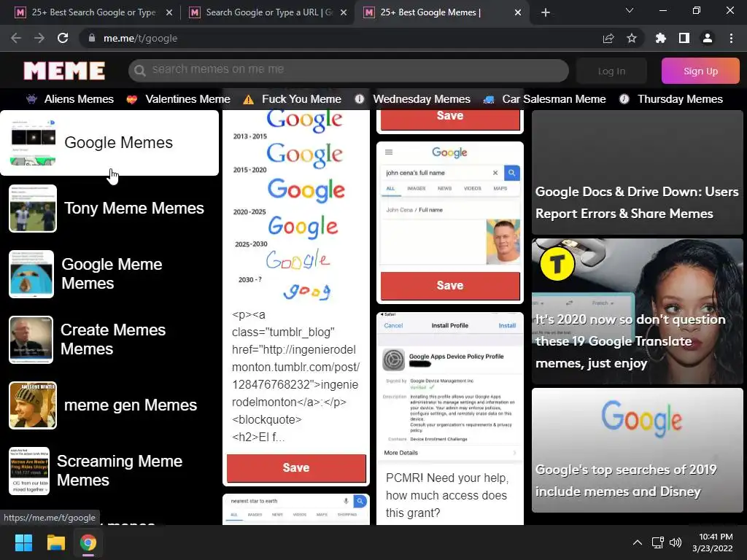Click the Valentines heart icon

(x=132, y=99)
